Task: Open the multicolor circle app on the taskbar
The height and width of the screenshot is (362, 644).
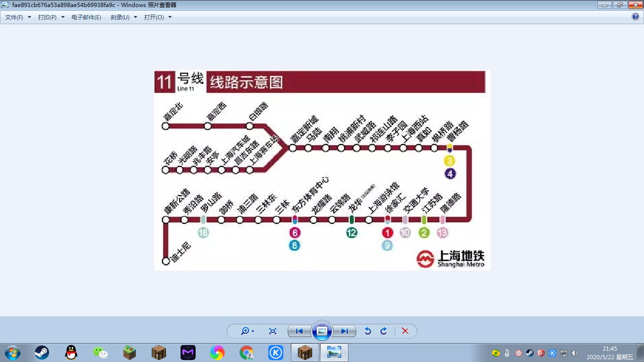Action: point(217,353)
